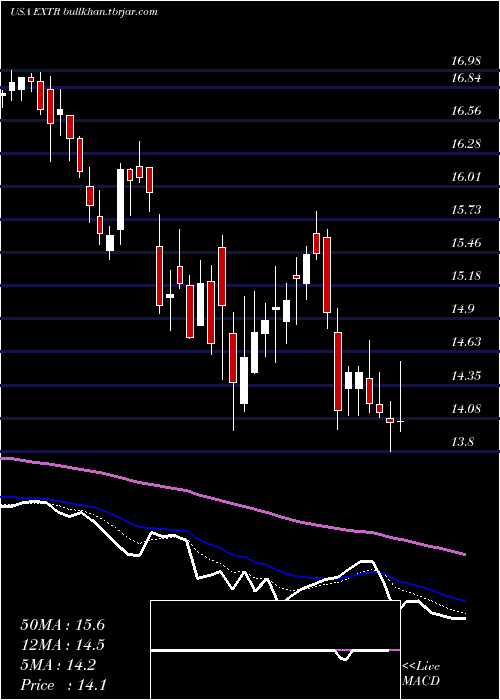Click the blue 12MA line
Viewport: 500px width, 700px height.
(x=232, y=555)
